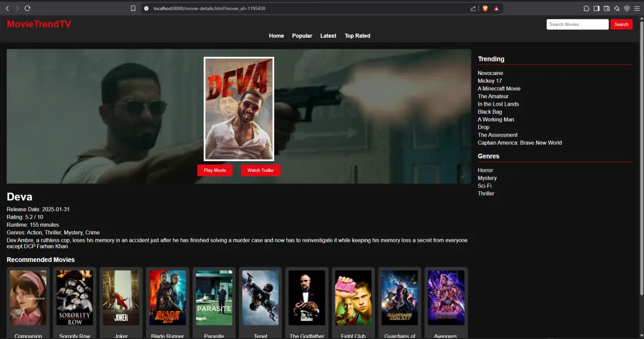This screenshot has height=339, width=644.
Task: Focus the Search Movies input field
Action: (578, 24)
